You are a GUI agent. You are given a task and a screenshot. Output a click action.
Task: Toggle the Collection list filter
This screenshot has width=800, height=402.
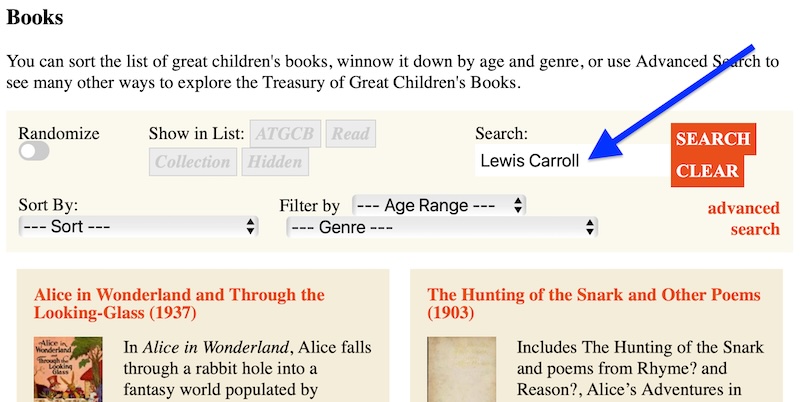coord(193,162)
